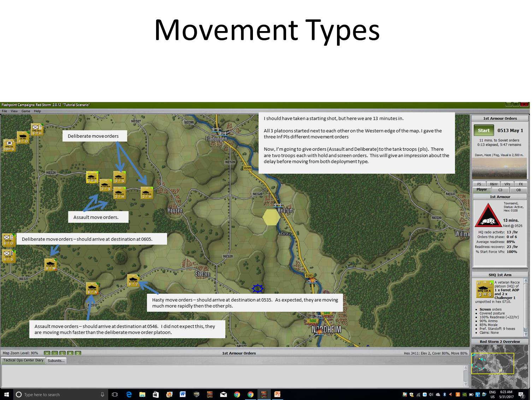This screenshot has width=532, height=400.
Task: Click the explosion marker on road B285
Action: click(312, 281)
